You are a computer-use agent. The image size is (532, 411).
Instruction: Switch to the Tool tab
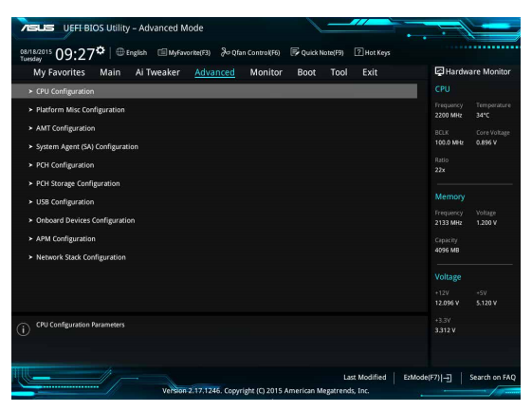339,72
